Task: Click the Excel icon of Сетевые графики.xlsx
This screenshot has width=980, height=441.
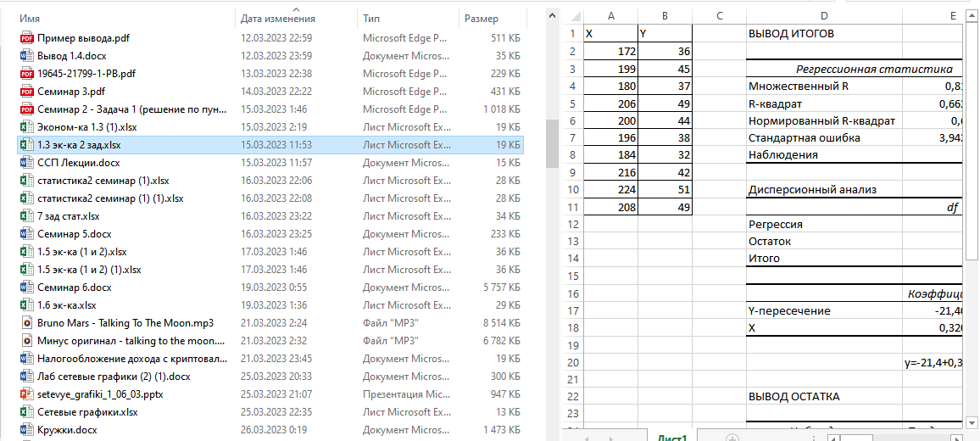Action: (26, 412)
